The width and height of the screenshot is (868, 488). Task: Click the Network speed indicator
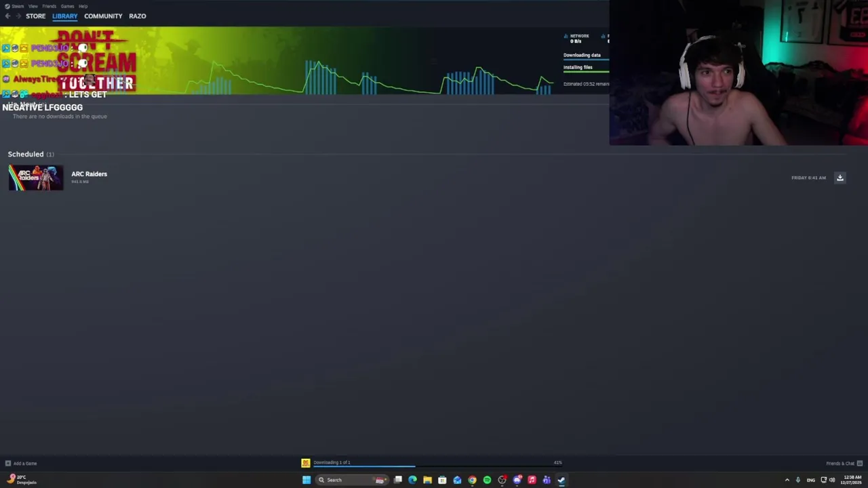(x=577, y=39)
